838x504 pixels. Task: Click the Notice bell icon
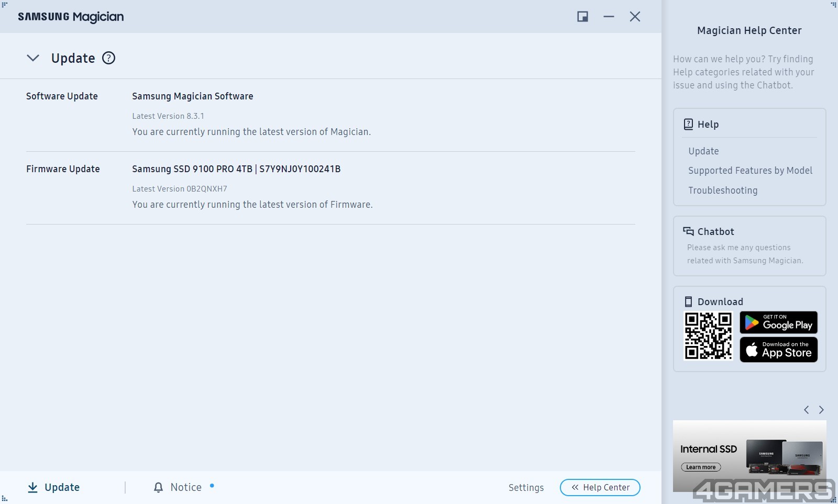click(x=158, y=487)
